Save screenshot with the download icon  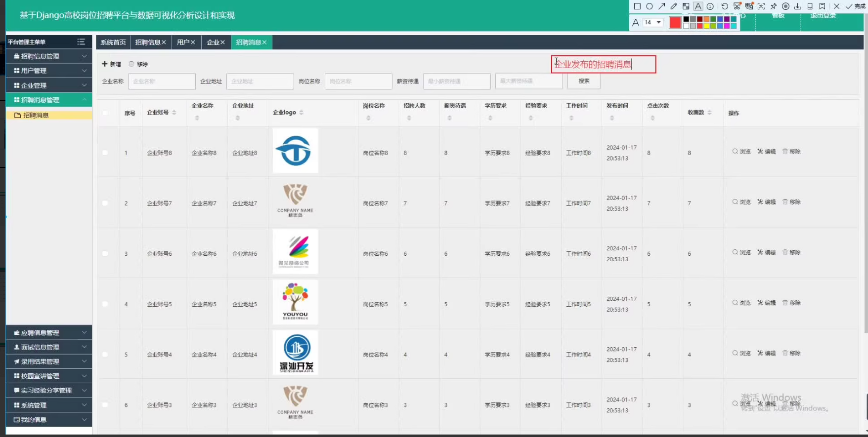click(797, 6)
